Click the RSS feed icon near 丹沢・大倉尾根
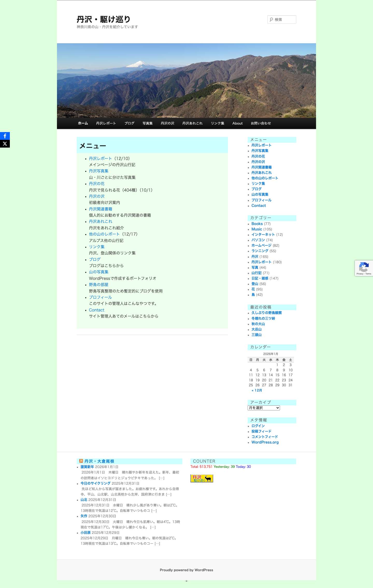 pyautogui.click(x=81, y=461)
